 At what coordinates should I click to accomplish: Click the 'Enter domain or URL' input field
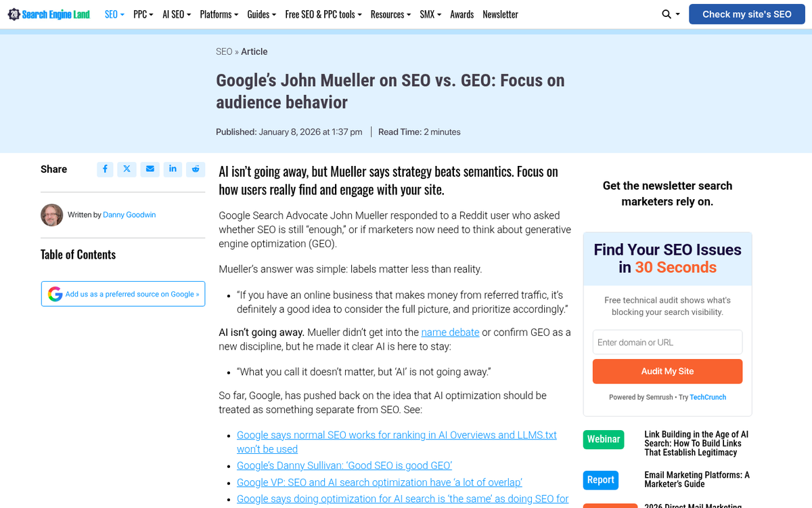click(667, 342)
